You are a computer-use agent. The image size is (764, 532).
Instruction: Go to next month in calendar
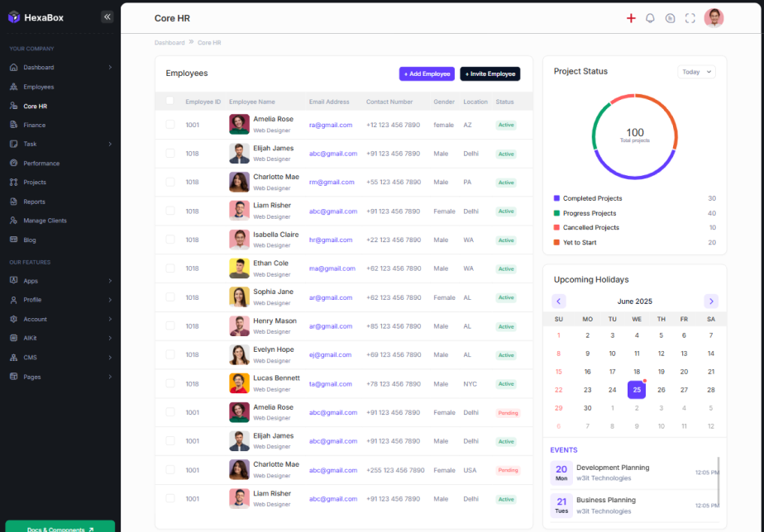click(711, 302)
